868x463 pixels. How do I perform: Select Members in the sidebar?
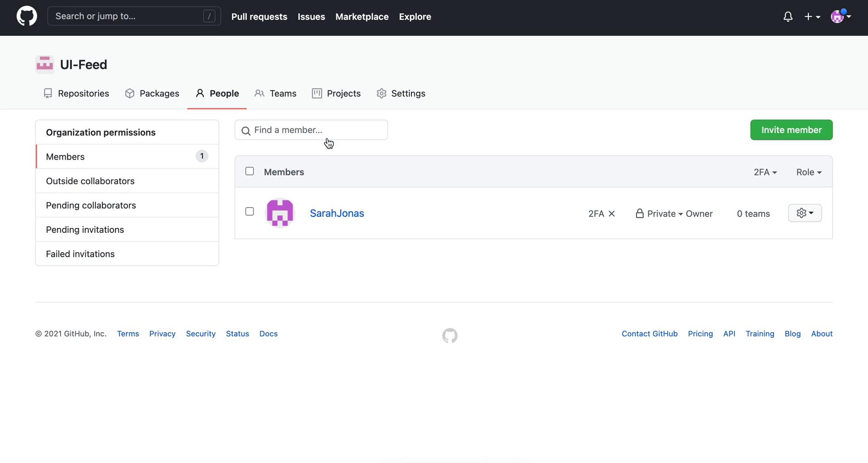[127, 156]
